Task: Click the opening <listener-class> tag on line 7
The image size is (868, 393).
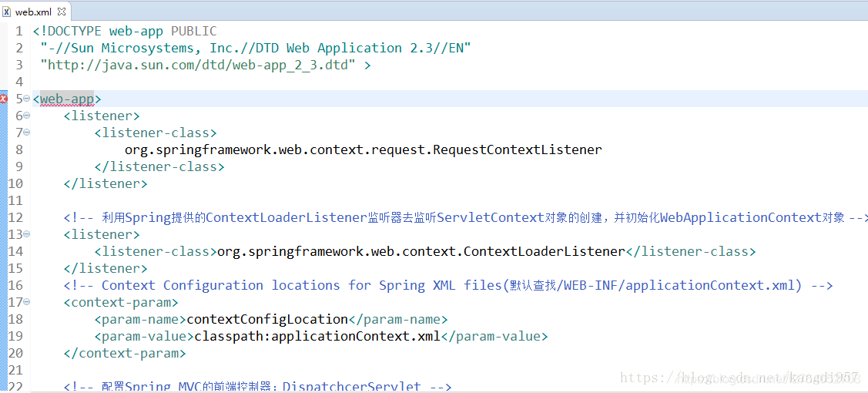Action: pyautogui.click(x=156, y=133)
